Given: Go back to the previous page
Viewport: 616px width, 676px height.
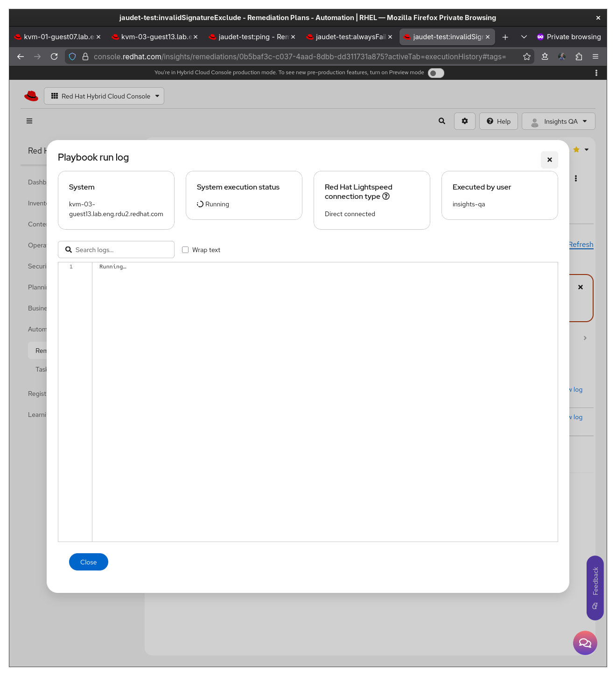Looking at the screenshot, I should (x=21, y=56).
